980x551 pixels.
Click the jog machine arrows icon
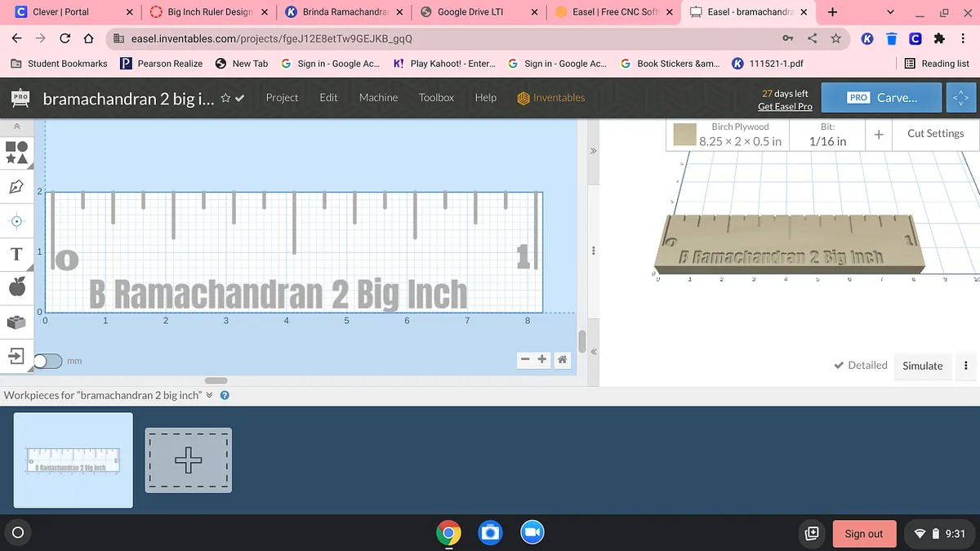[x=959, y=98]
